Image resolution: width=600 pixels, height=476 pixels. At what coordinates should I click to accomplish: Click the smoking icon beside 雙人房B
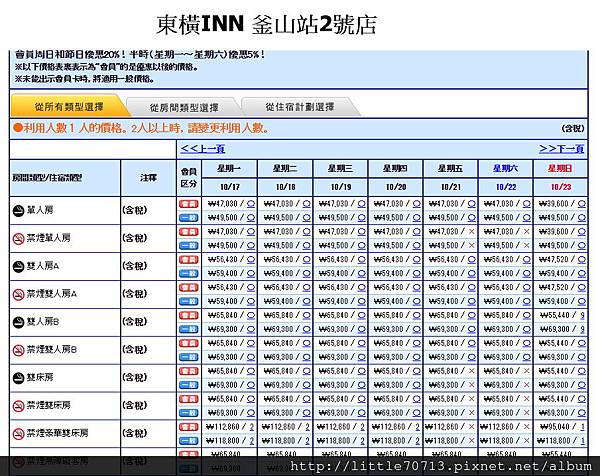pyautogui.click(x=18, y=322)
